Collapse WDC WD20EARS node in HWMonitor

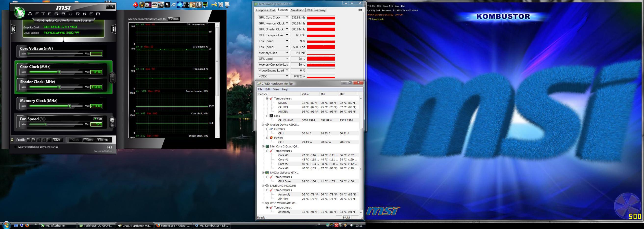pyautogui.click(x=263, y=203)
